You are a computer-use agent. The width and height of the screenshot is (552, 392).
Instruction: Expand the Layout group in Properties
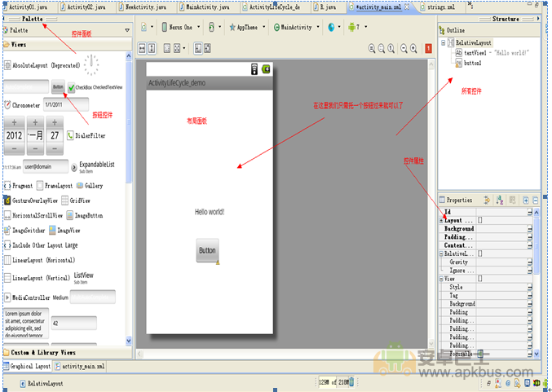point(441,220)
